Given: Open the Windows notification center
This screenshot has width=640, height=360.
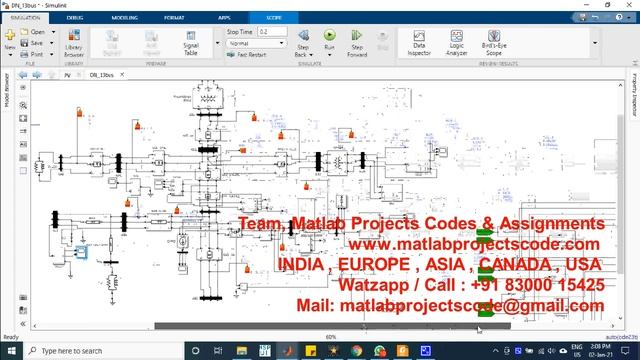Looking at the screenshot, I should point(625,351).
